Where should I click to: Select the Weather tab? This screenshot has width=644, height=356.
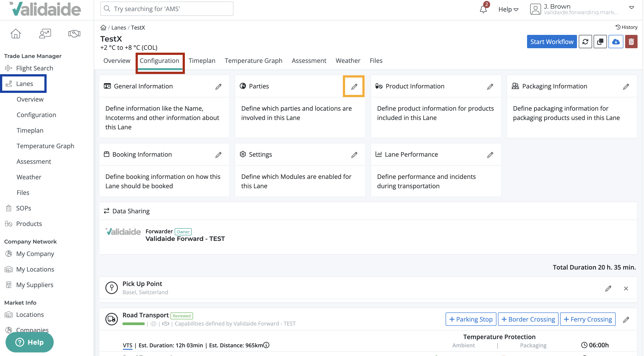tap(348, 60)
